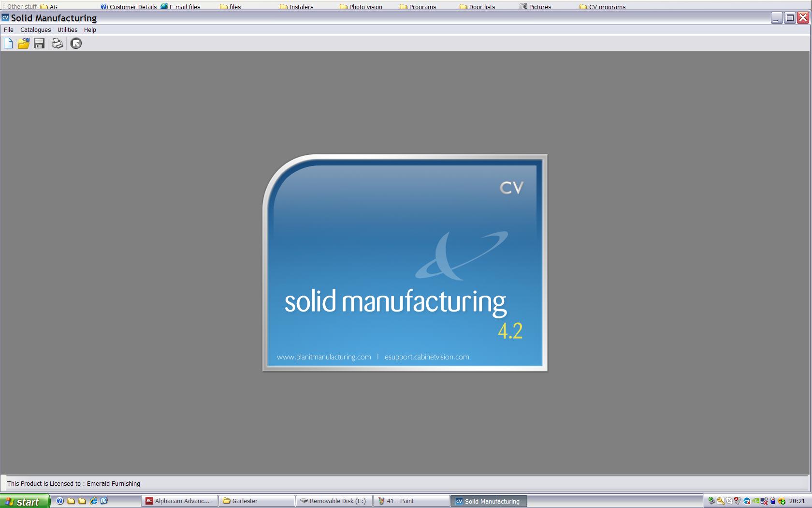Open the Photo vision folder in top toolbar

pos(361,7)
